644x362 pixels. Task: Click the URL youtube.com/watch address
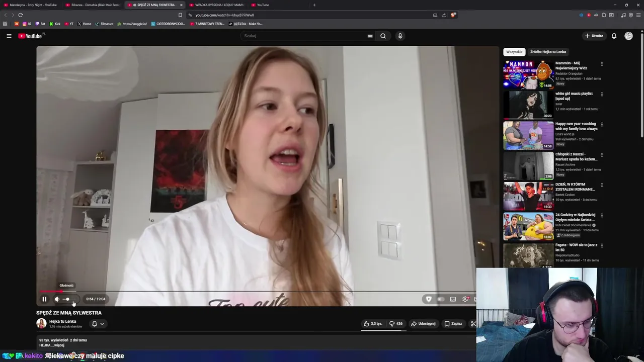pyautogui.click(x=224, y=15)
